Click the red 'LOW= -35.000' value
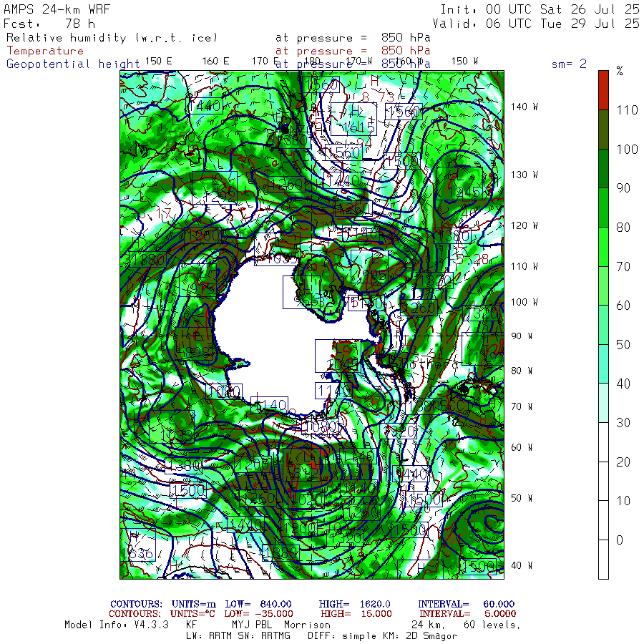The width and height of the screenshot is (644, 644). [x=259, y=614]
